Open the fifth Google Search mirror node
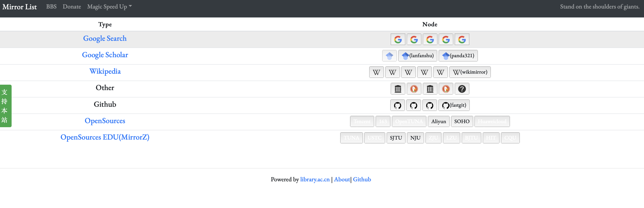644x208 pixels. pyautogui.click(x=462, y=39)
